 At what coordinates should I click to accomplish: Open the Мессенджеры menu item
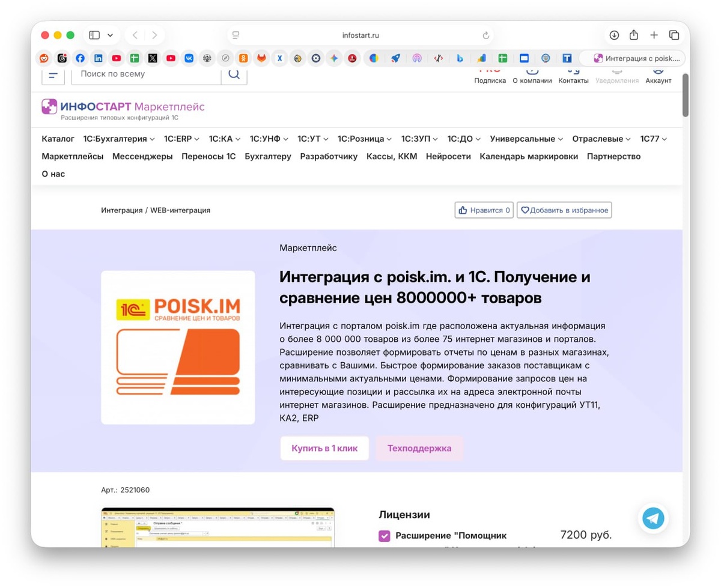142,156
